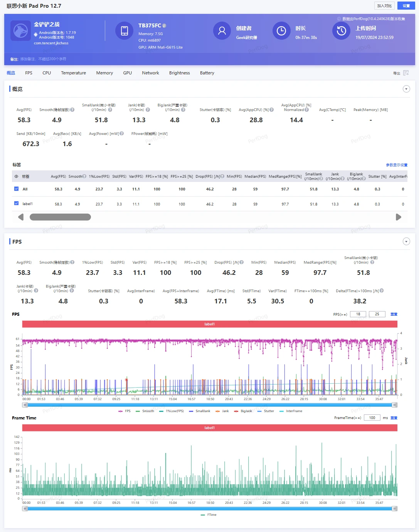Click the apply icon beside FrameTime ms field
The image size is (419, 532).
[394, 418]
